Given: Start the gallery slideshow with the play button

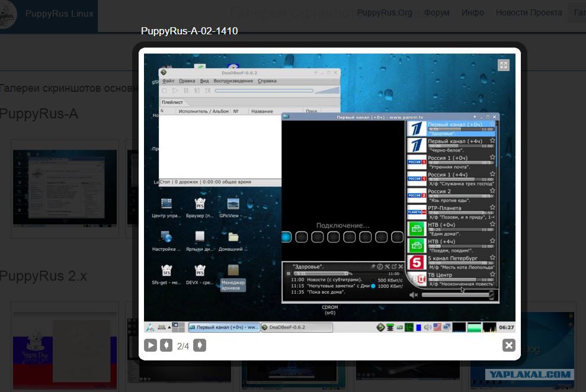Looking at the screenshot, I should tap(150, 345).
